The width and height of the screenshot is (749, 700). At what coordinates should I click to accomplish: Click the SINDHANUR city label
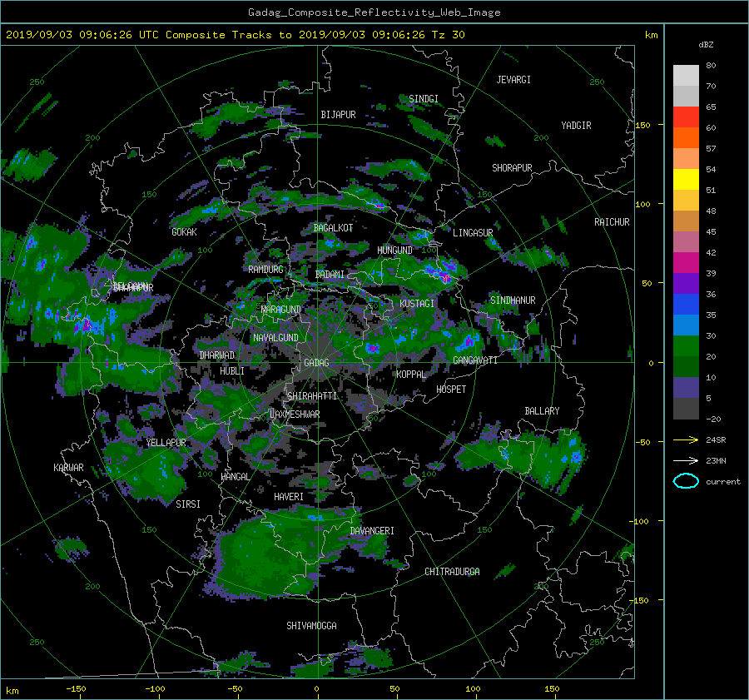[x=513, y=300]
